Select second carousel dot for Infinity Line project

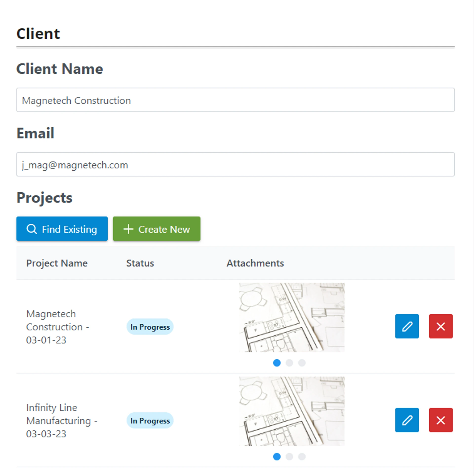click(289, 457)
